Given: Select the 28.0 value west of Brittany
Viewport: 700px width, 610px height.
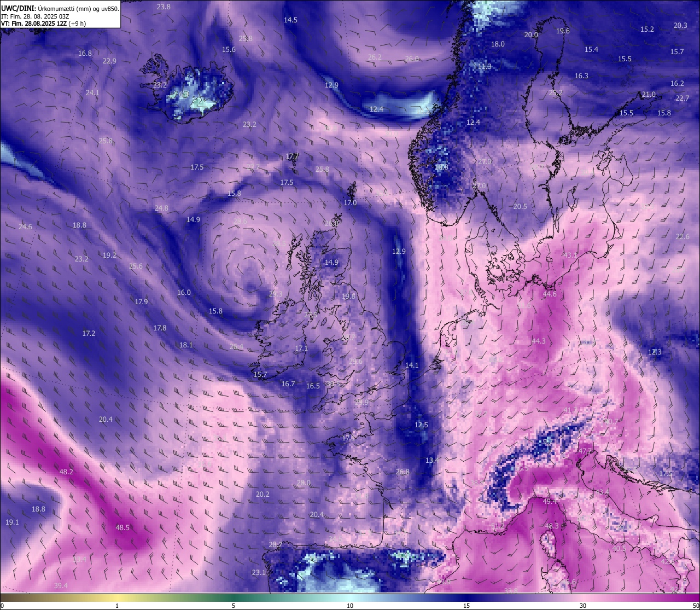Looking at the screenshot, I should 304,483.
